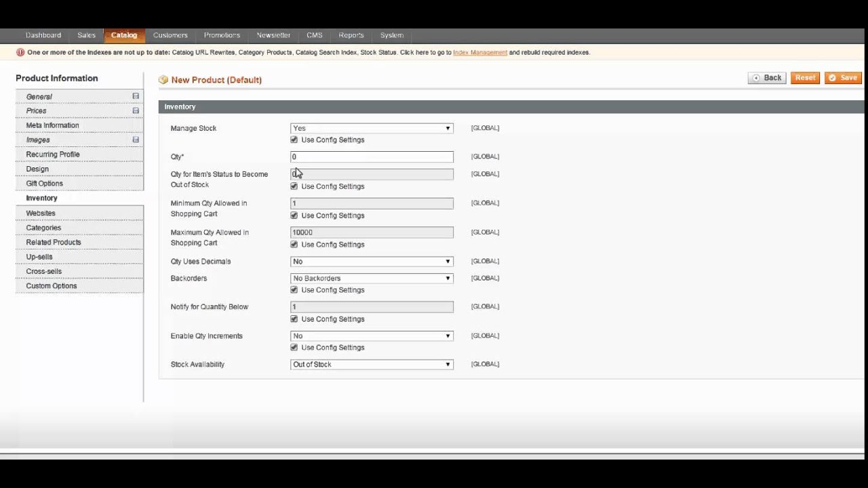This screenshot has width=868, height=488.
Task: Open the Stock Availability dropdown
Action: (372, 365)
